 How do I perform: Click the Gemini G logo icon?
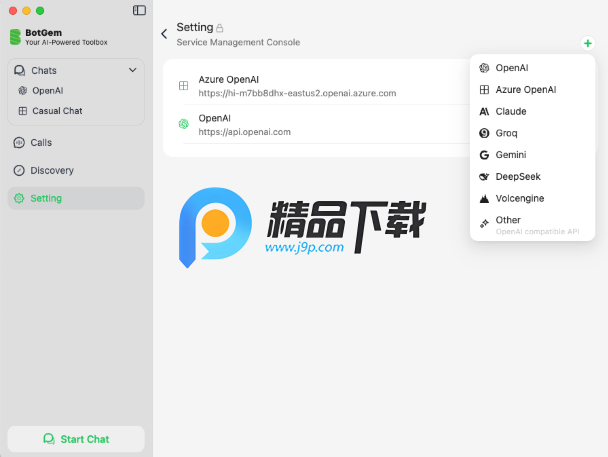[x=484, y=155]
